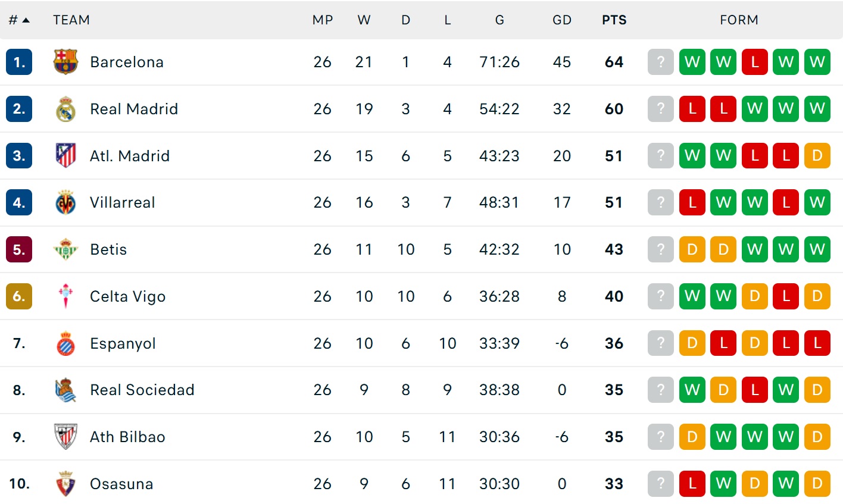Click Atl. Madrid's orange D form badge
The width and height of the screenshot is (843, 504).
(x=817, y=156)
